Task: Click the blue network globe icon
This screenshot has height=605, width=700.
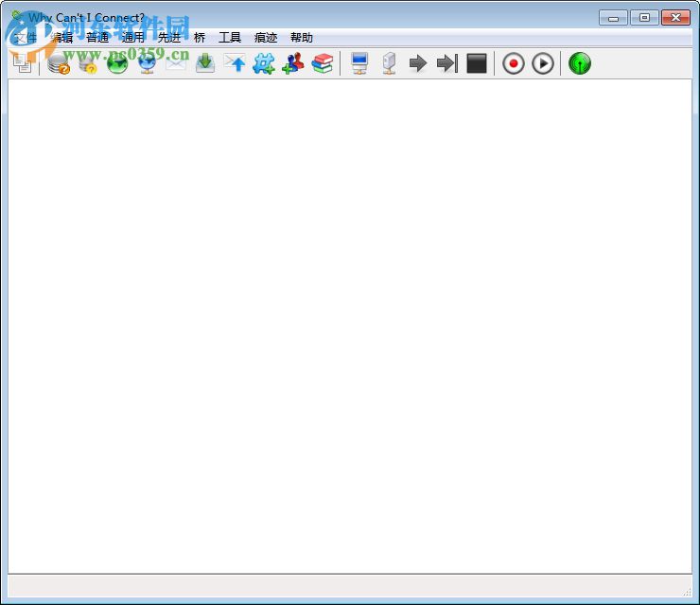Action: click(x=147, y=63)
